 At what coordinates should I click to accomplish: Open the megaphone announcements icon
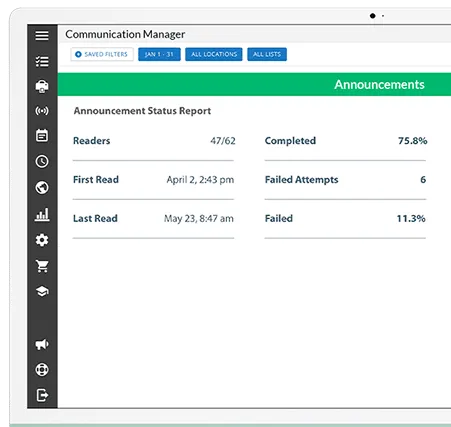tap(42, 344)
